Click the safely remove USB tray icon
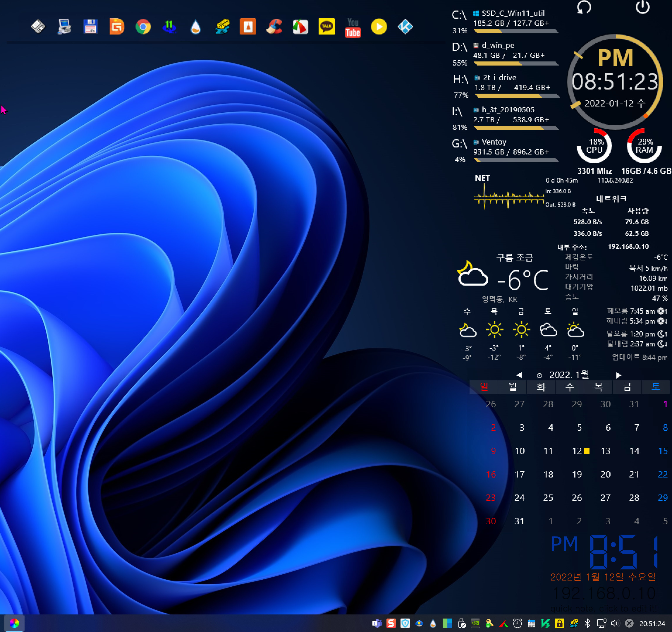The height and width of the screenshot is (632, 672). (461, 623)
